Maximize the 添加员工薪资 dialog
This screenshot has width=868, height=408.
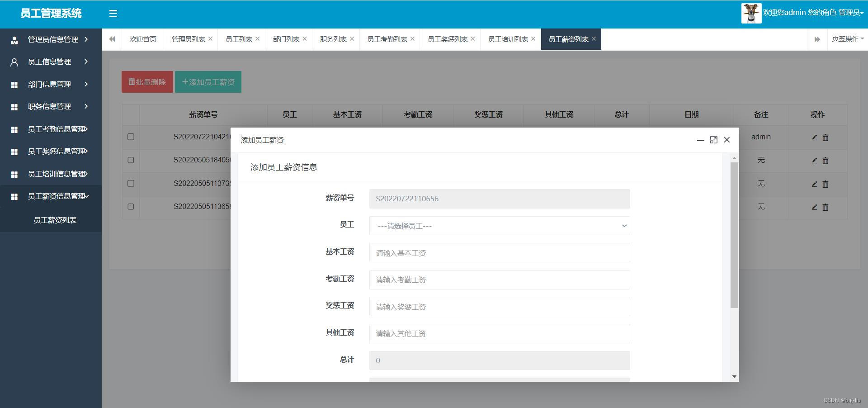[x=713, y=140]
